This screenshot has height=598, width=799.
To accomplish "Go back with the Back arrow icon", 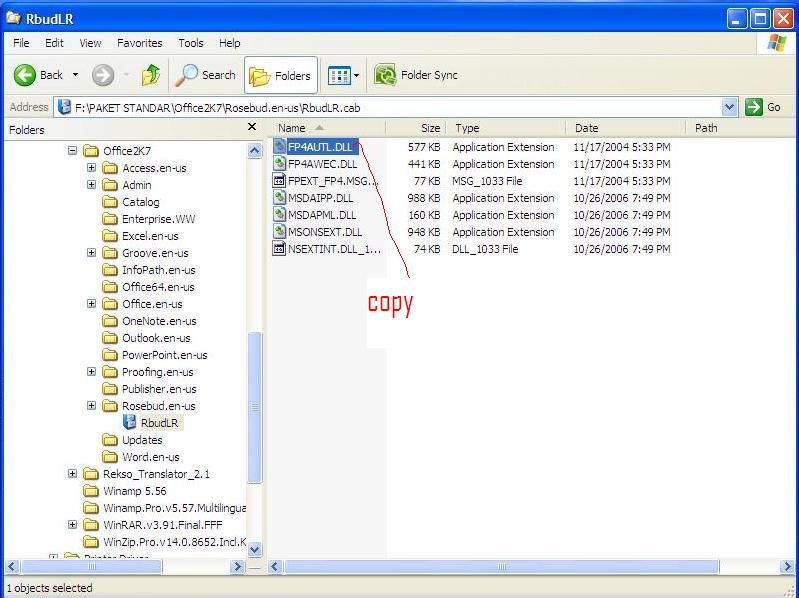I will (x=24, y=75).
